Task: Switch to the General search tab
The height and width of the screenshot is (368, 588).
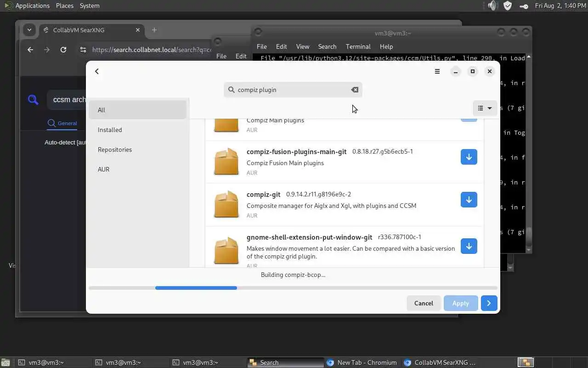Action: tap(62, 123)
